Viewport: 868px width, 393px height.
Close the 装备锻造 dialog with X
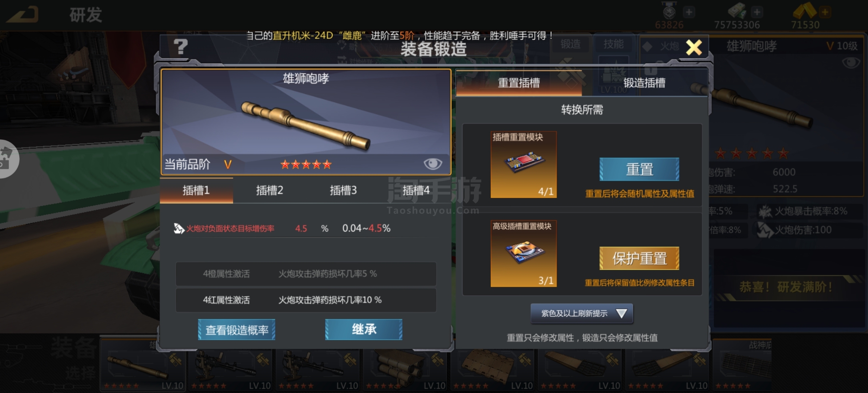click(694, 47)
